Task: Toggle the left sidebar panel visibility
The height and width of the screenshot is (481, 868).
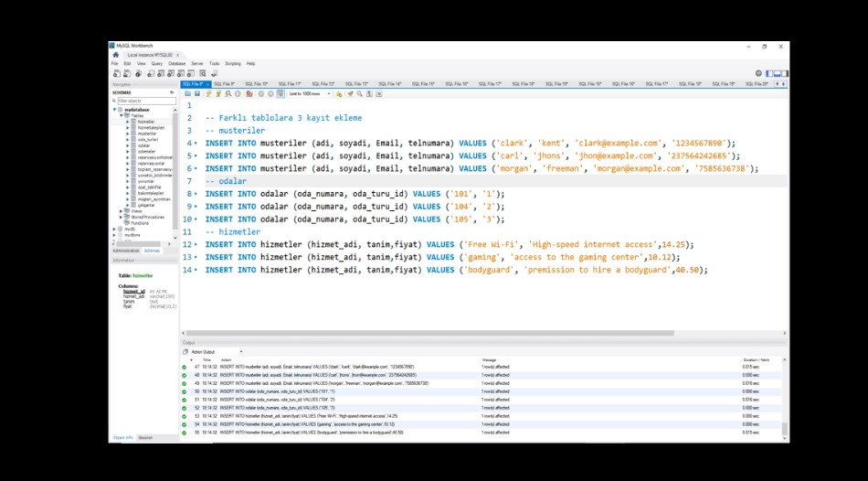Action: pos(770,73)
